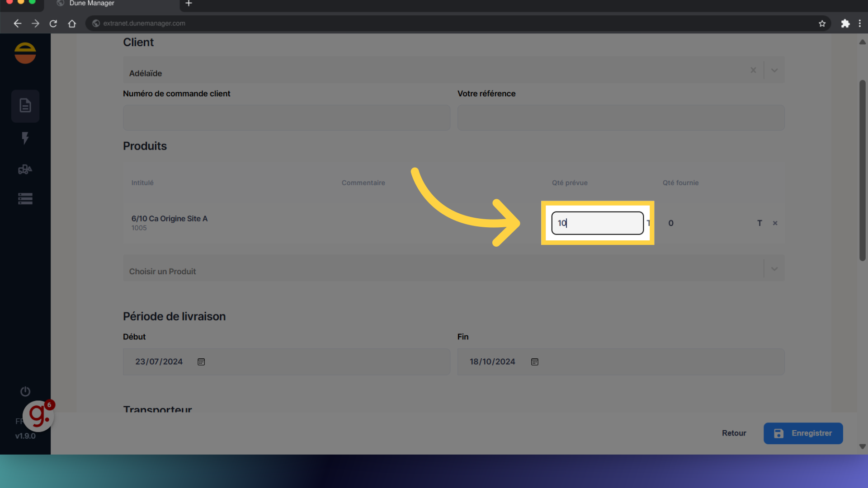Viewport: 868px width, 488px height.
Task: Focus the Numéro de commande client field
Action: 287,118
